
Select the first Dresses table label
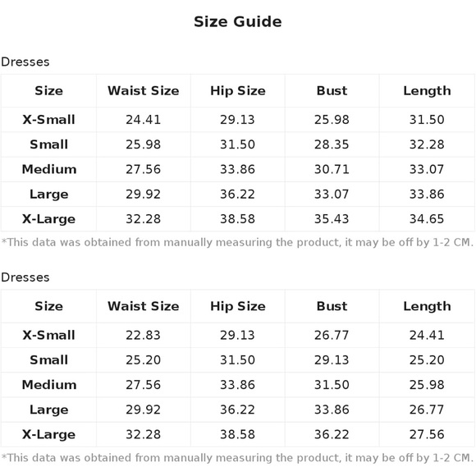pos(25,62)
